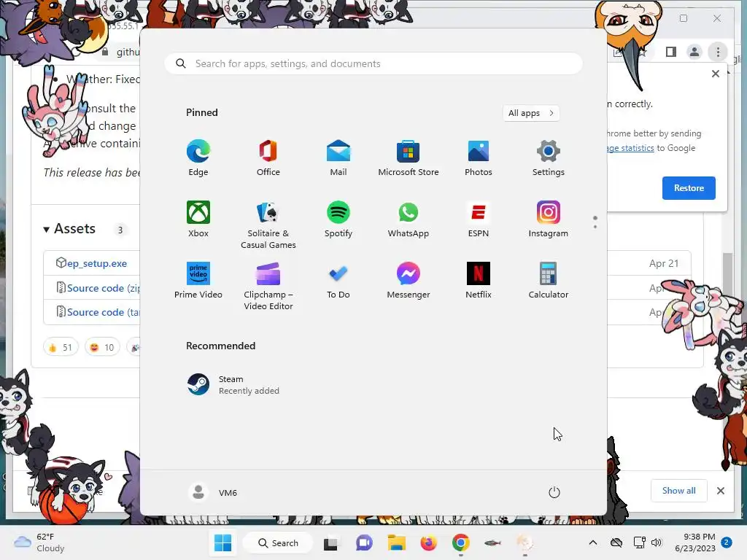Launch the Xbox app
This screenshot has height=560, width=747.
198,219
